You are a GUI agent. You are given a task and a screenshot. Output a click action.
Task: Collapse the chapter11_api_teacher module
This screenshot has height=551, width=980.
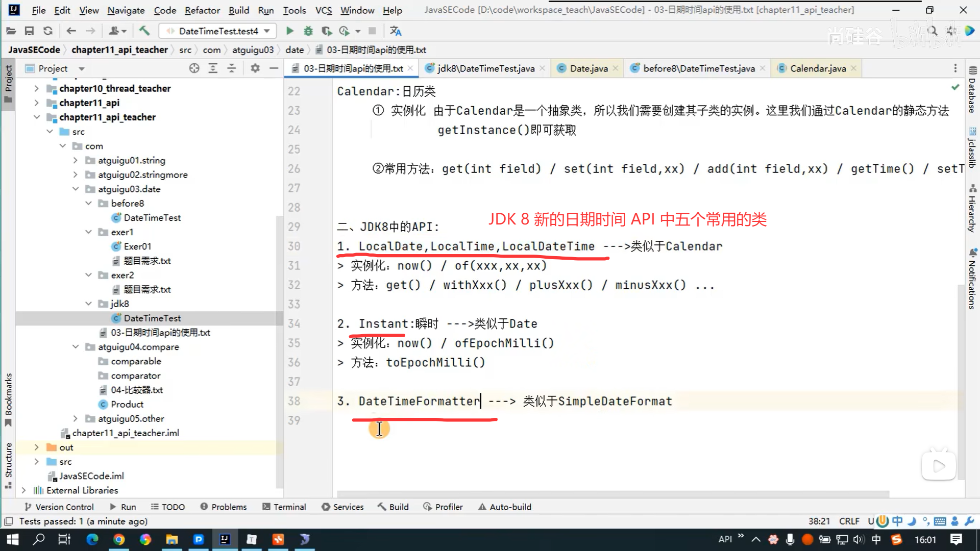tap(37, 117)
